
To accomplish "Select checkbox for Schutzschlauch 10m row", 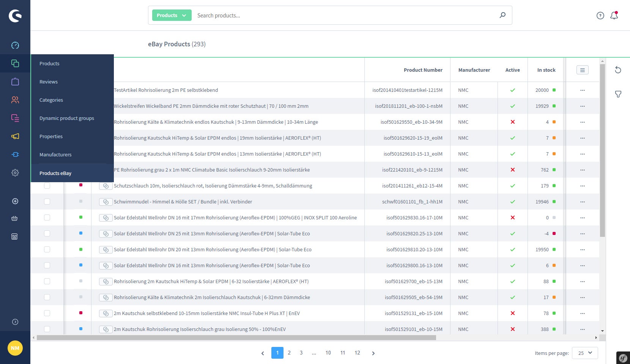I will 47,186.
